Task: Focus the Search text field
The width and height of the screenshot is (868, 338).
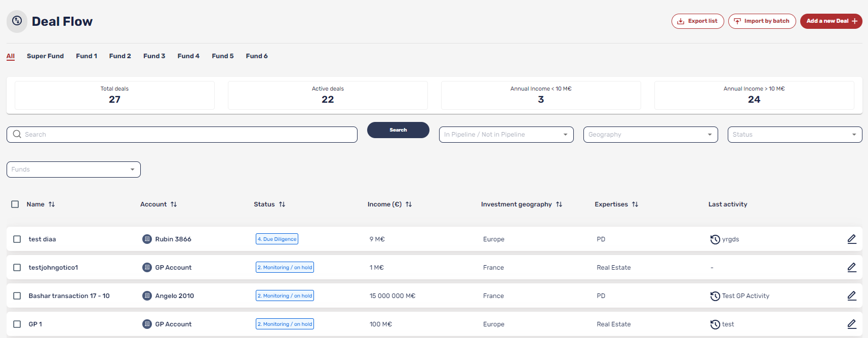Action: 187,135
